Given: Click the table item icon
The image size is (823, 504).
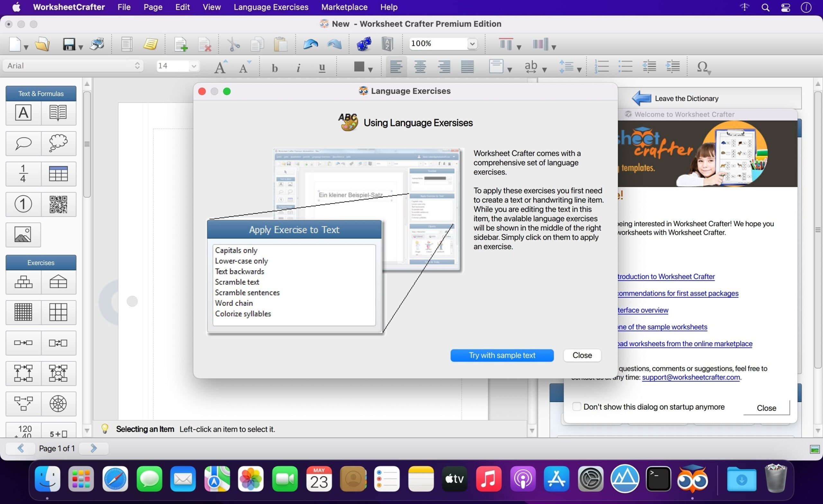Looking at the screenshot, I should (58, 174).
